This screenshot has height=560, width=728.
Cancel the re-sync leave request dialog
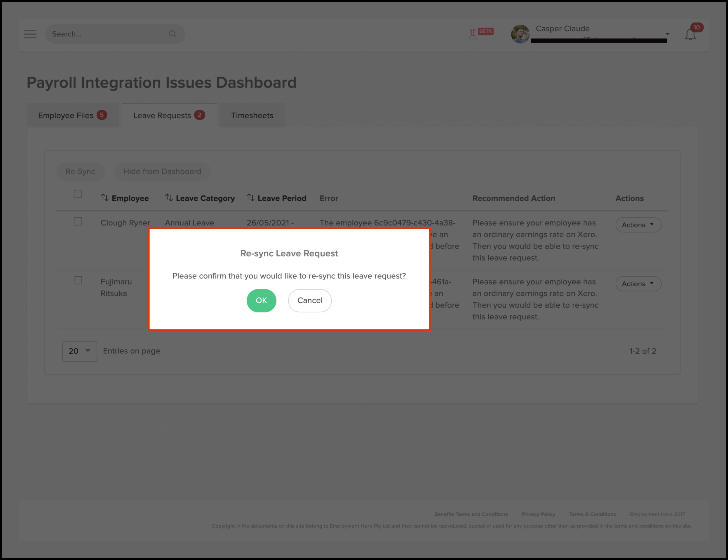coord(310,300)
